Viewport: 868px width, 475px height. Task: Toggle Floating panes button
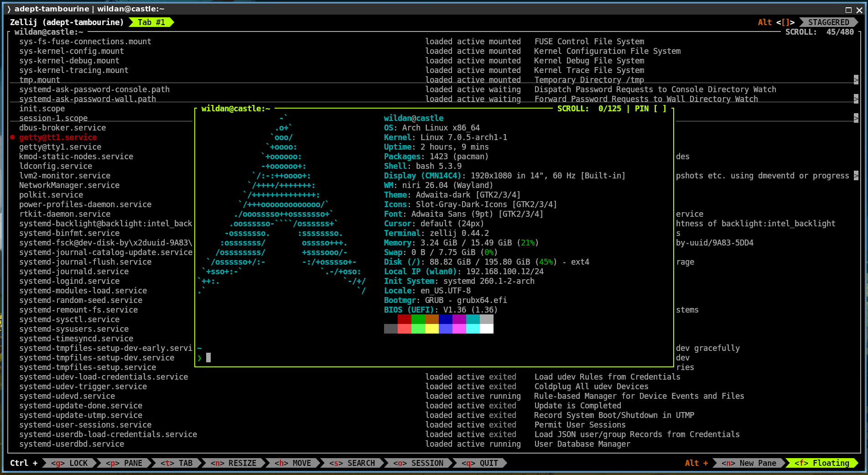point(822,463)
